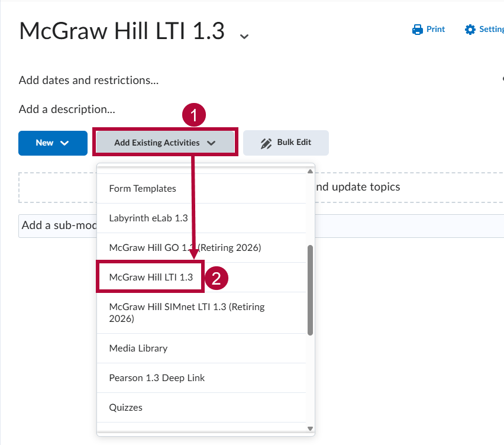Viewport: 504px width, 445px height.
Task: Click the Bulk Edit pencil icon
Action: [266, 143]
